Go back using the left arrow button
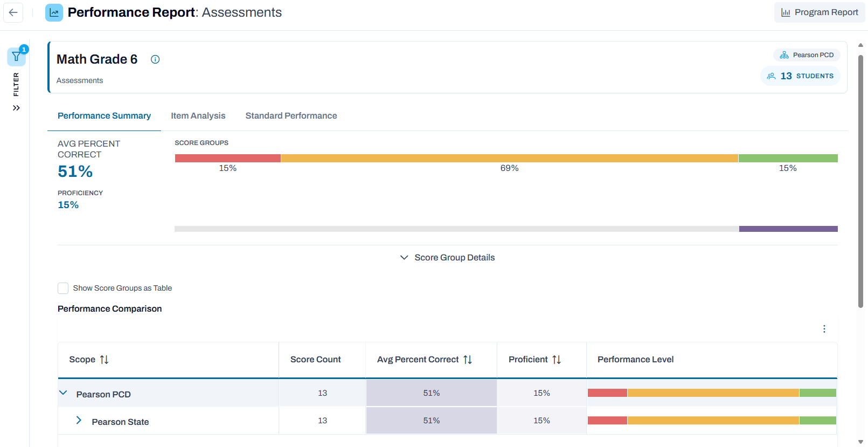 tap(13, 12)
